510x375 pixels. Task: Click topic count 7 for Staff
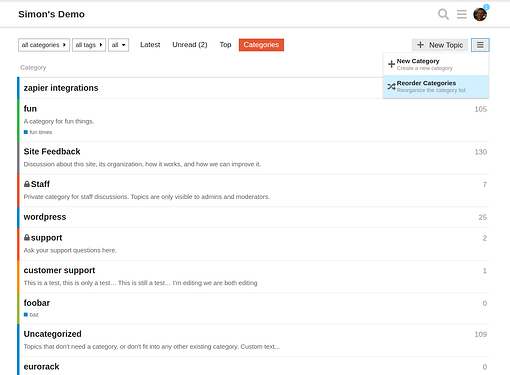[x=485, y=184]
